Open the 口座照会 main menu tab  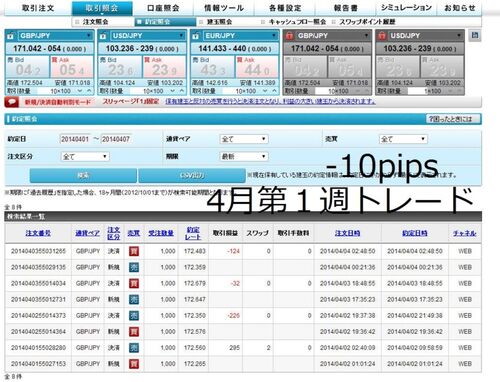coord(163,8)
